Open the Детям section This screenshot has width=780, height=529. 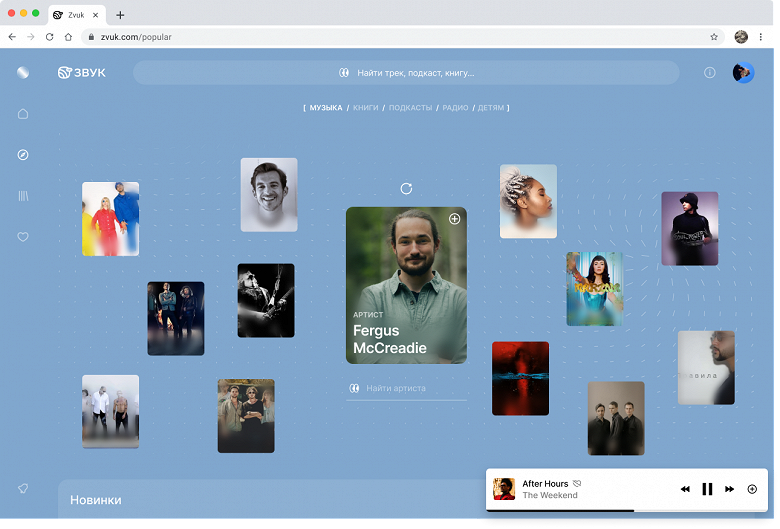(x=490, y=107)
